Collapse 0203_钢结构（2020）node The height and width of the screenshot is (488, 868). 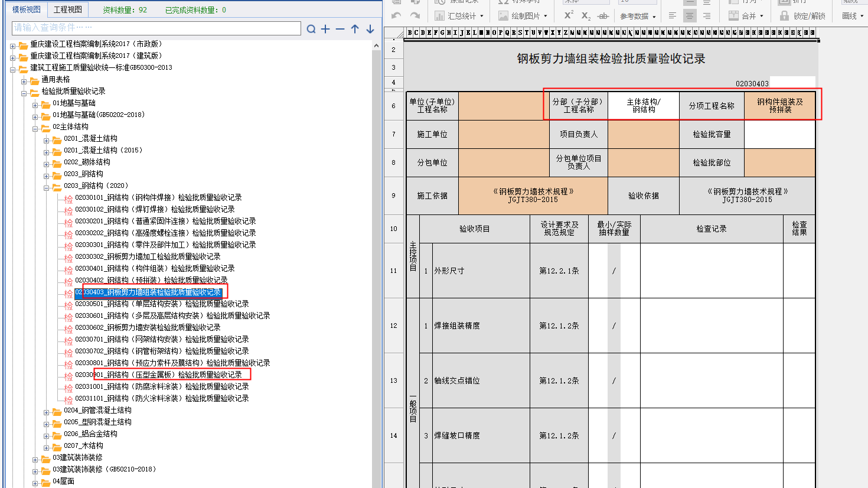[x=47, y=187]
